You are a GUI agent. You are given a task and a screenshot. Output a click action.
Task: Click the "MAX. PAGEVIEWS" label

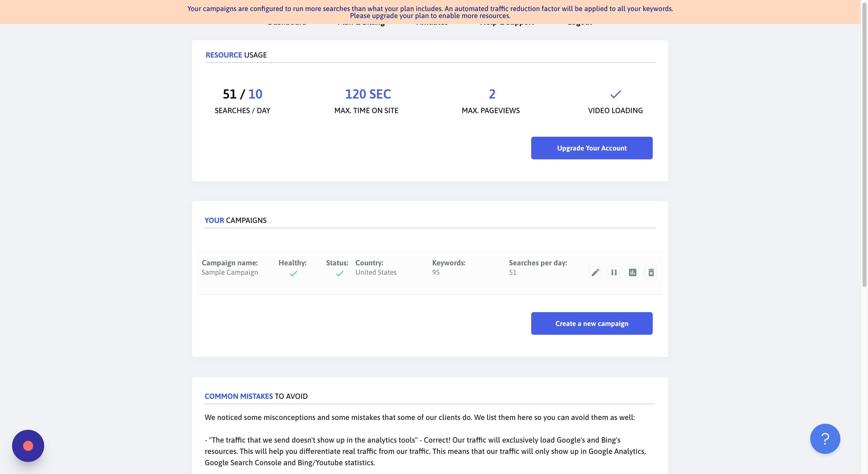pos(491,111)
